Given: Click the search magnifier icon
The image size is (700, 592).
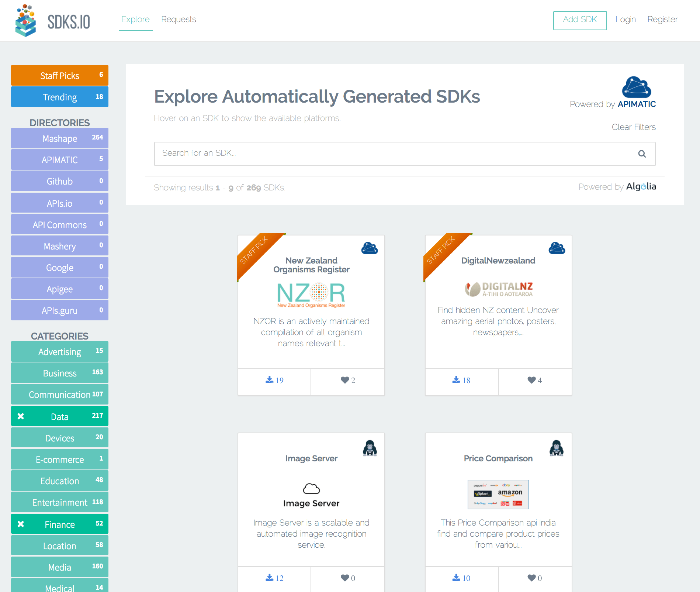Looking at the screenshot, I should [x=642, y=154].
